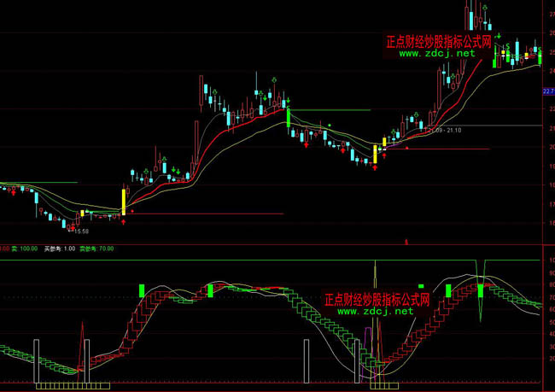Select the 买参考: 1.00 indicator label
Viewport: 555px width, 392px height.
click(60, 249)
